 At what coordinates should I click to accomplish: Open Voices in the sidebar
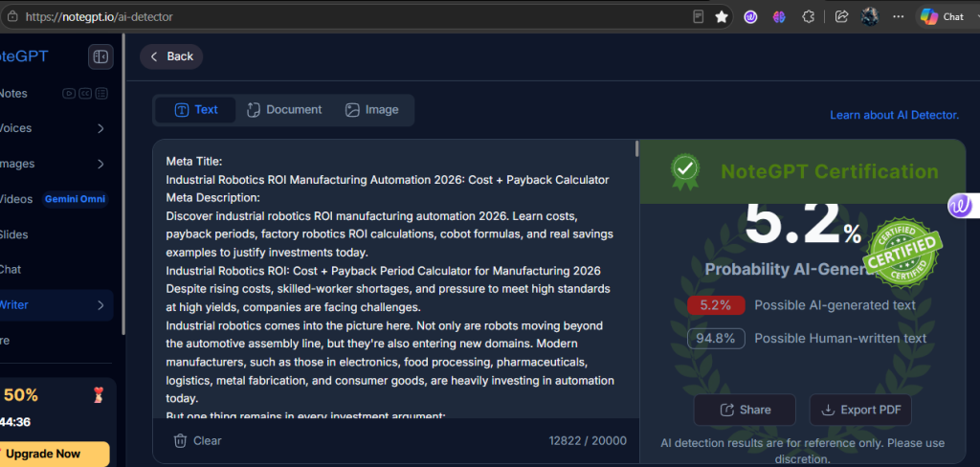click(15, 128)
